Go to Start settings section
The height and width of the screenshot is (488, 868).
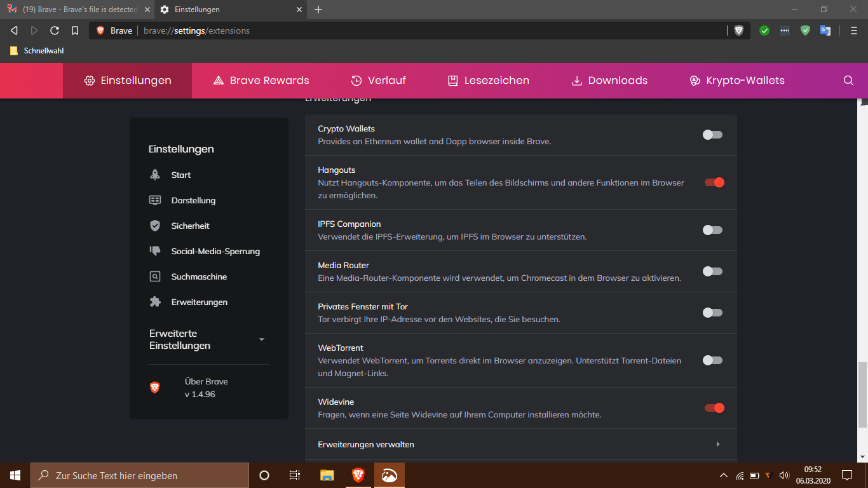181,175
